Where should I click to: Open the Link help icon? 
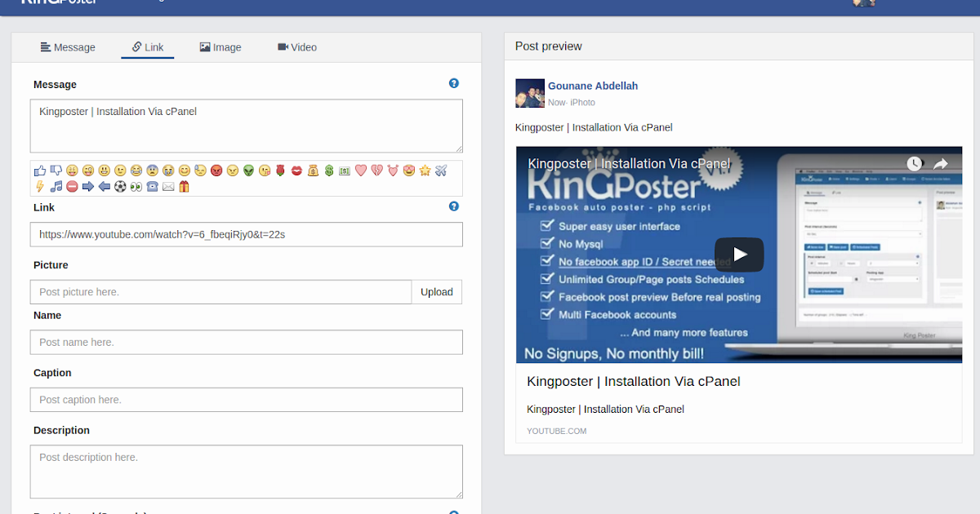point(454,206)
